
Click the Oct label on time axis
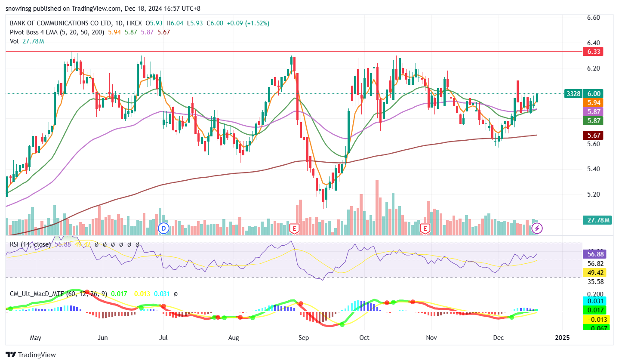[x=364, y=338]
